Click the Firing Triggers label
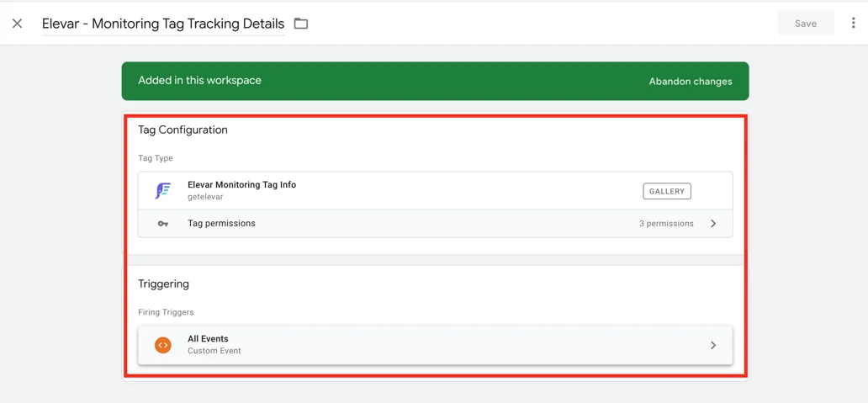 [x=166, y=312]
